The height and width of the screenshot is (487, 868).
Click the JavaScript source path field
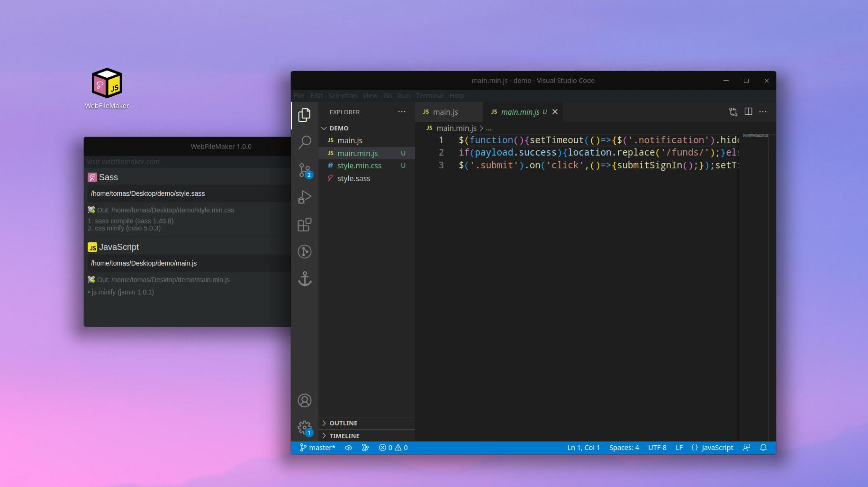[x=189, y=263]
